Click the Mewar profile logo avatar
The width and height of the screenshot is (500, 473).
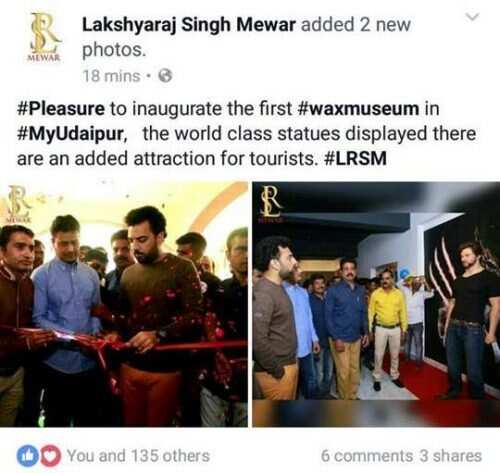click(x=44, y=37)
